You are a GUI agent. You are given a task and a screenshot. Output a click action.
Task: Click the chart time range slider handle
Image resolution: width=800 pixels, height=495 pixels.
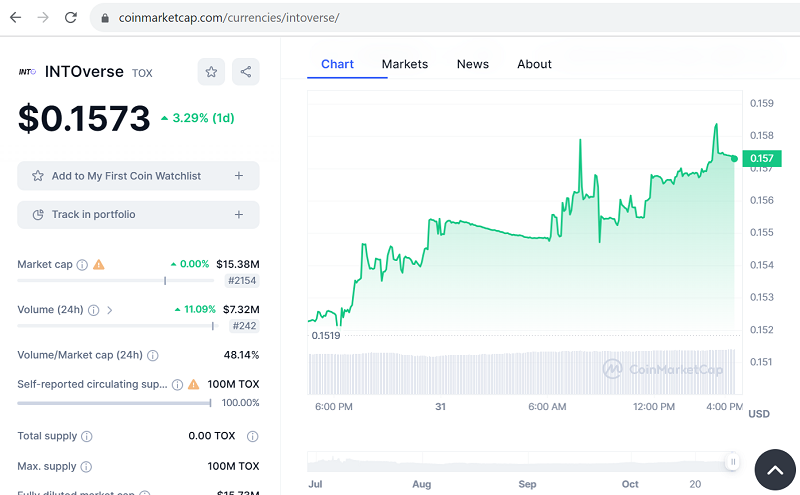(x=733, y=462)
